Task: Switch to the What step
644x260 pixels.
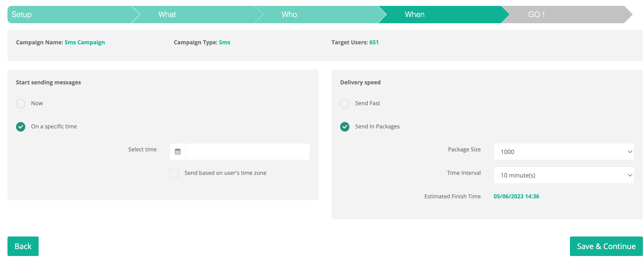Action: pyautogui.click(x=167, y=14)
